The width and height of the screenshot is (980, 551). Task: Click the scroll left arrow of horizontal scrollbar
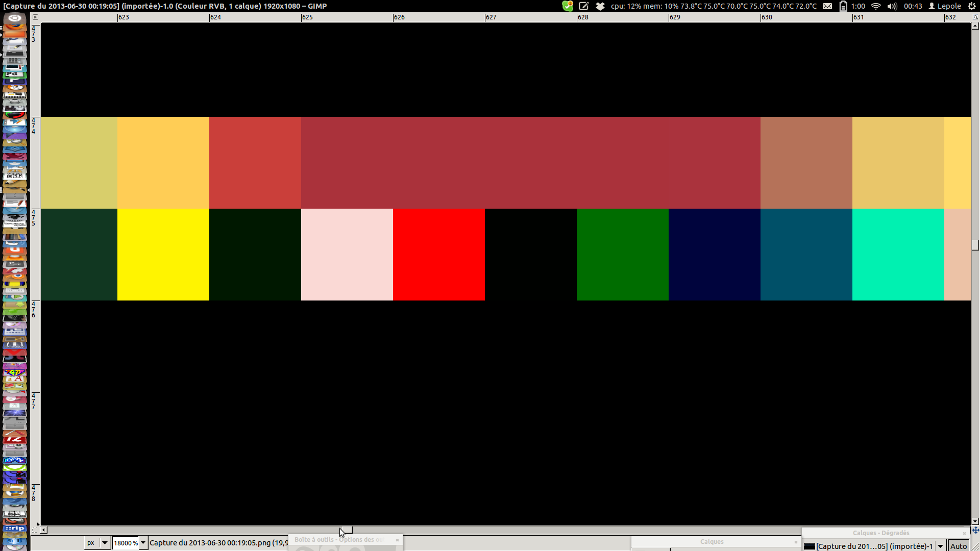pyautogui.click(x=44, y=530)
